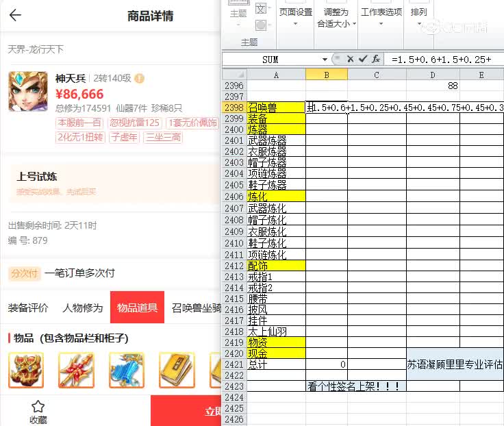Open the 上号试炼 banner
Screen dimensions: 504x426
[x=115, y=184]
